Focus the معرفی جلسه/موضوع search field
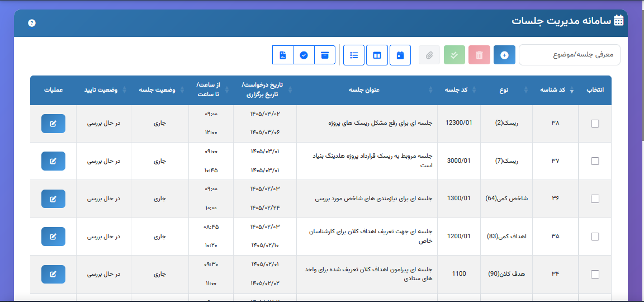The height and width of the screenshot is (302, 644). 570,55
